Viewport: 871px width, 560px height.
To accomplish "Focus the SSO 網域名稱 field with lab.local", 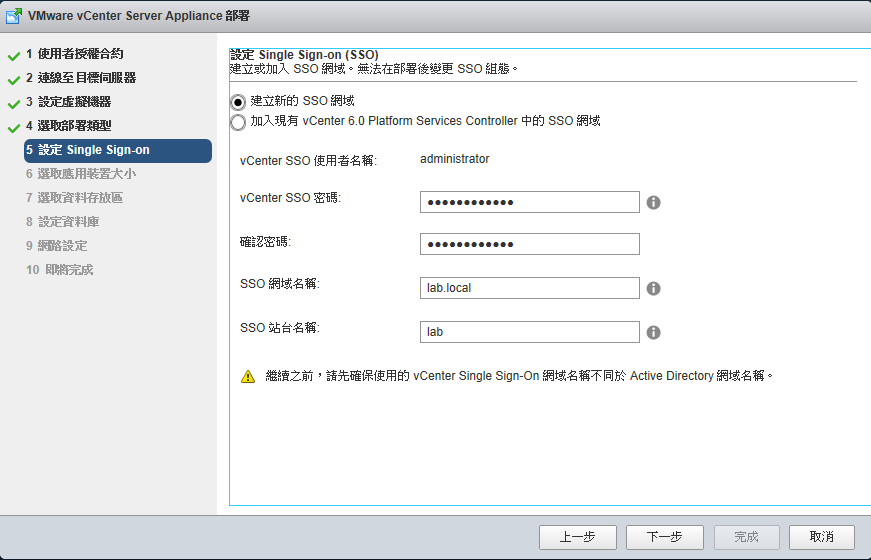I will [529, 288].
